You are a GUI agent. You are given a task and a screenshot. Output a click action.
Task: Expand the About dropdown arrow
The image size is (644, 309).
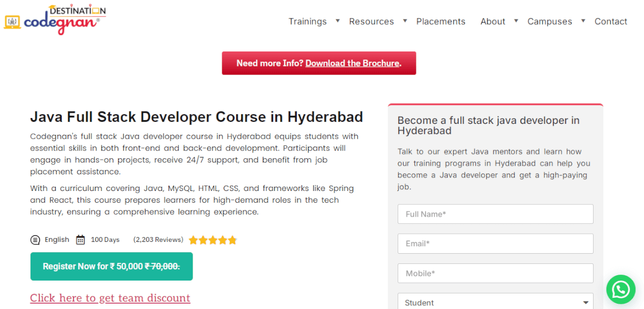(x=516, y=20)
